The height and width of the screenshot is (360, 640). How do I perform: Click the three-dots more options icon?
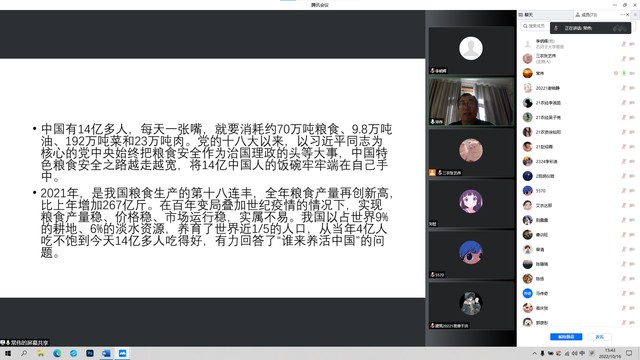click(622, 15)
